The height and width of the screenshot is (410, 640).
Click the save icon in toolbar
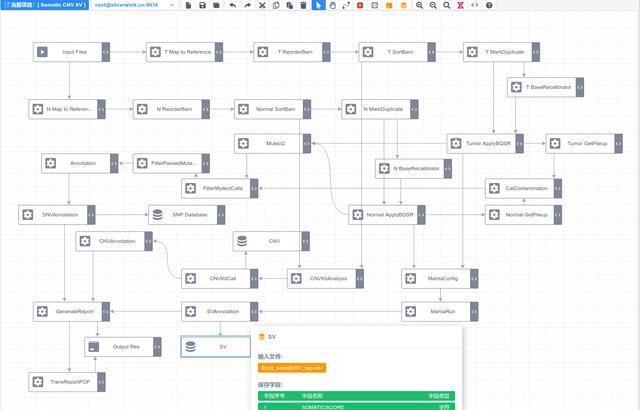coord(202,5)
